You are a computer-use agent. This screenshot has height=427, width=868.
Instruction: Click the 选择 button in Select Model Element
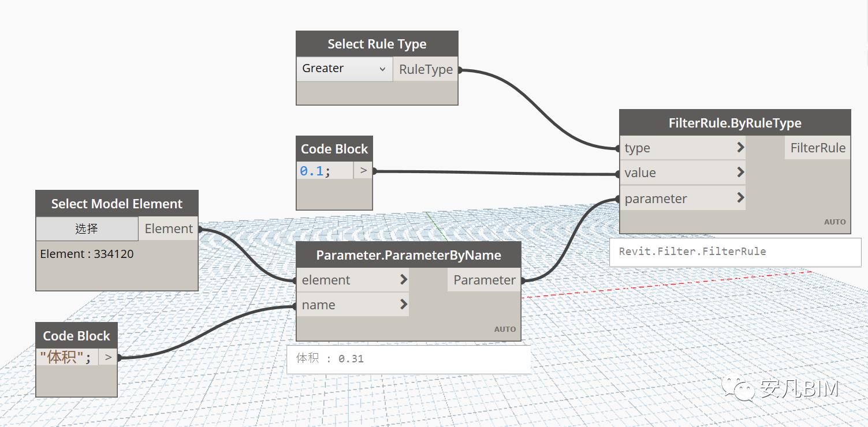coord(87,229)
